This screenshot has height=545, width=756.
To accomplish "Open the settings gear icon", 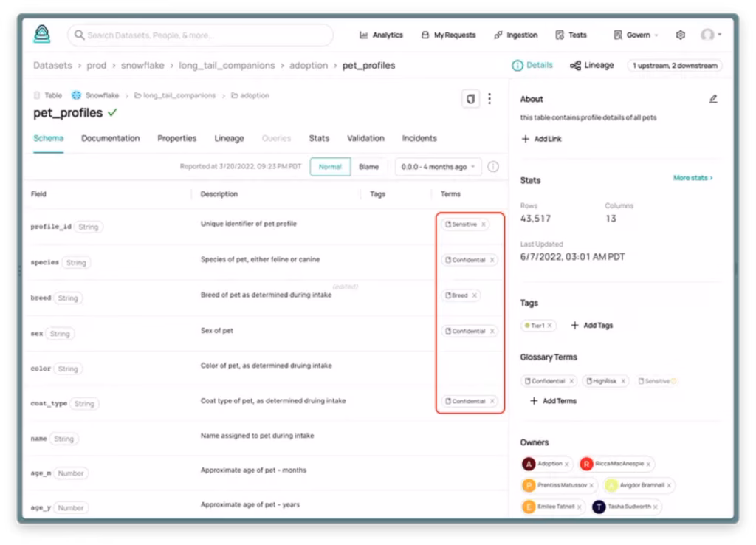I will pos(681,35).
